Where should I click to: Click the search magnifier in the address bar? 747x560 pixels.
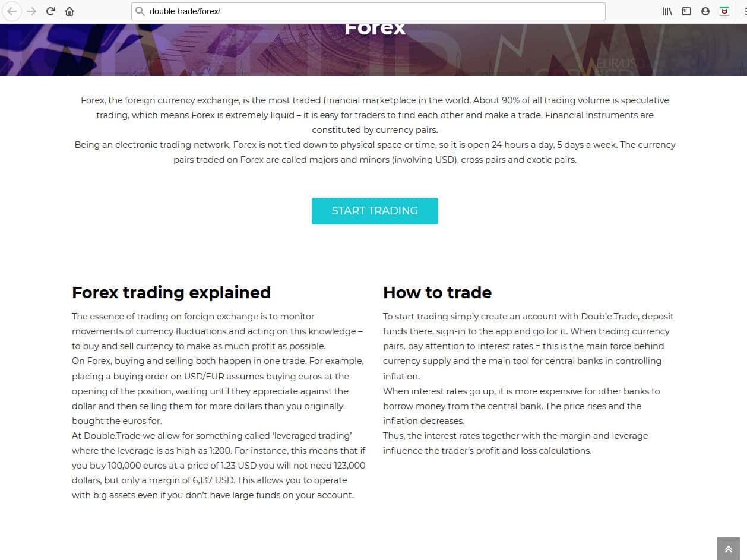(140, 11)
